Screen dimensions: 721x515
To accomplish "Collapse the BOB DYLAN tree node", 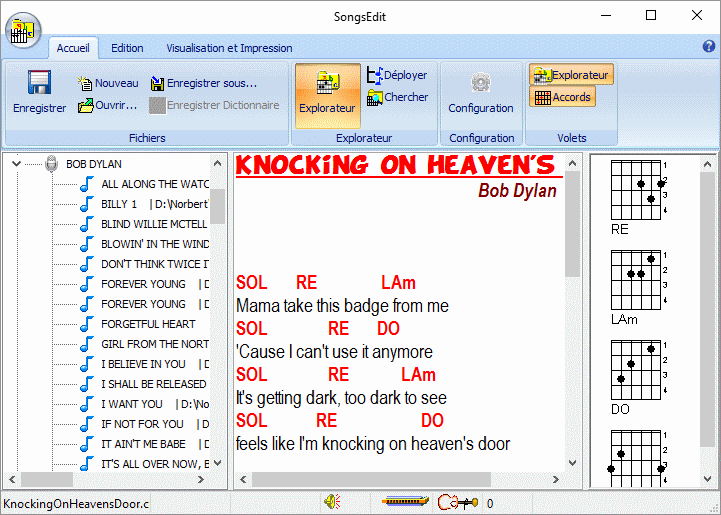I will pos(17,163).
